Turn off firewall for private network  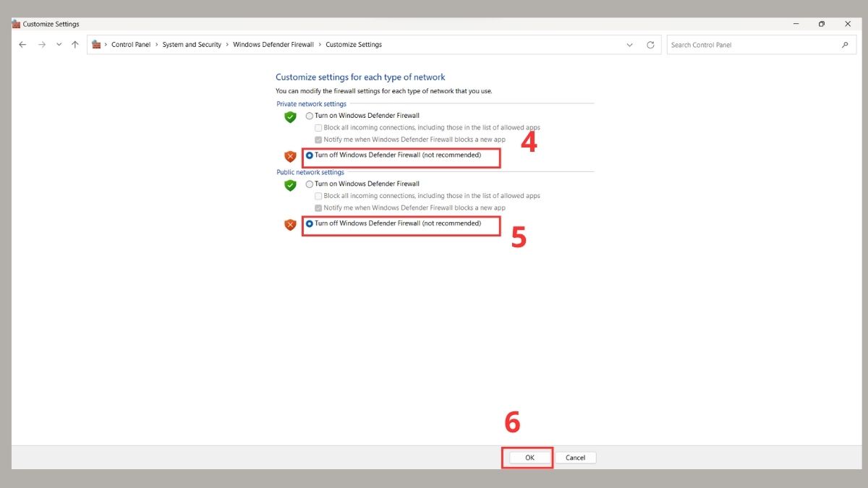pos(310,155)
